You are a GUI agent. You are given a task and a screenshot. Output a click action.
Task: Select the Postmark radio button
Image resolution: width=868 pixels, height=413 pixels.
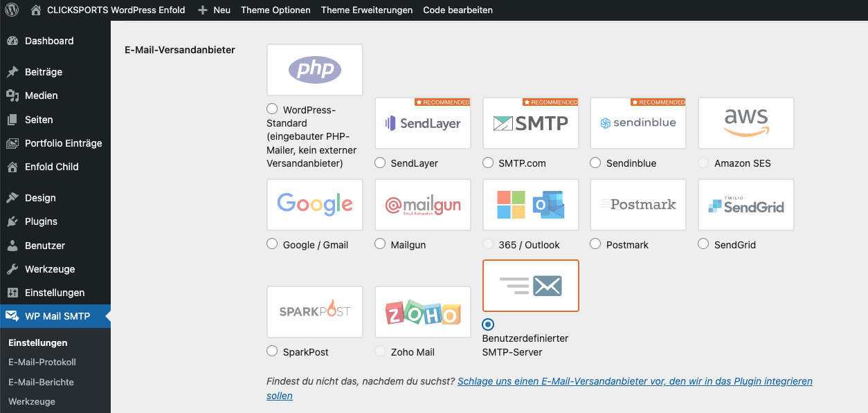[x=595, y=244]
